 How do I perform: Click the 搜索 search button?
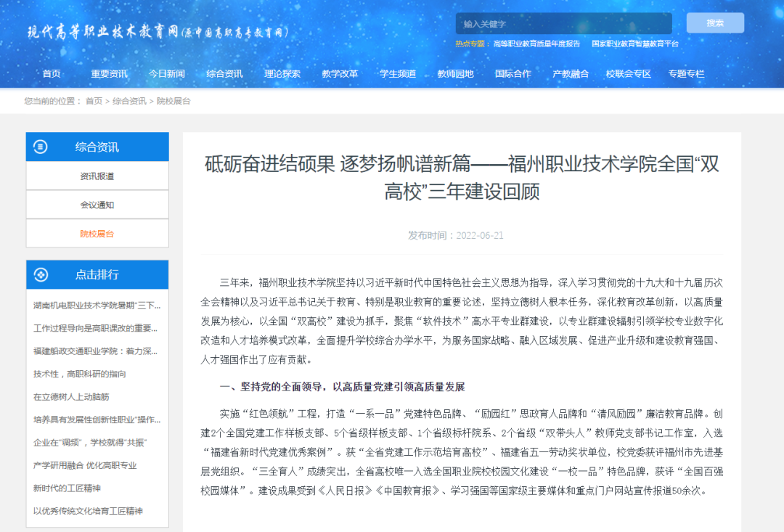tap(714, 22)
